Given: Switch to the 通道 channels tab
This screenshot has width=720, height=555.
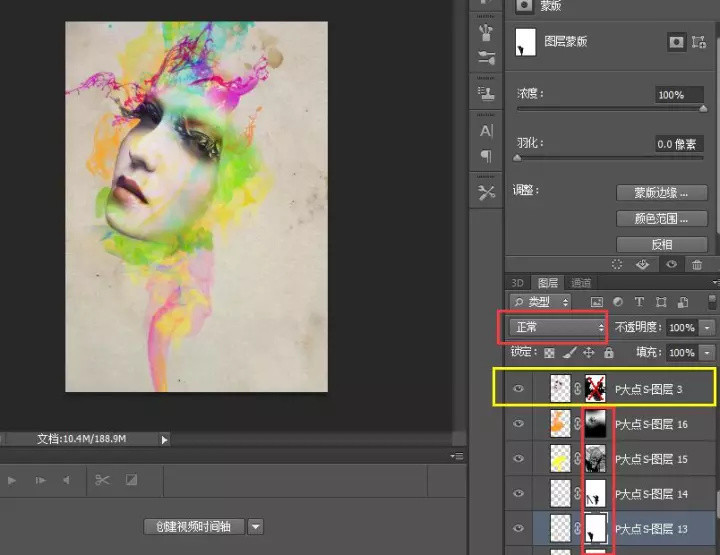Looking at the screenshot, I should pyautogui.click(x=581, y=283).
